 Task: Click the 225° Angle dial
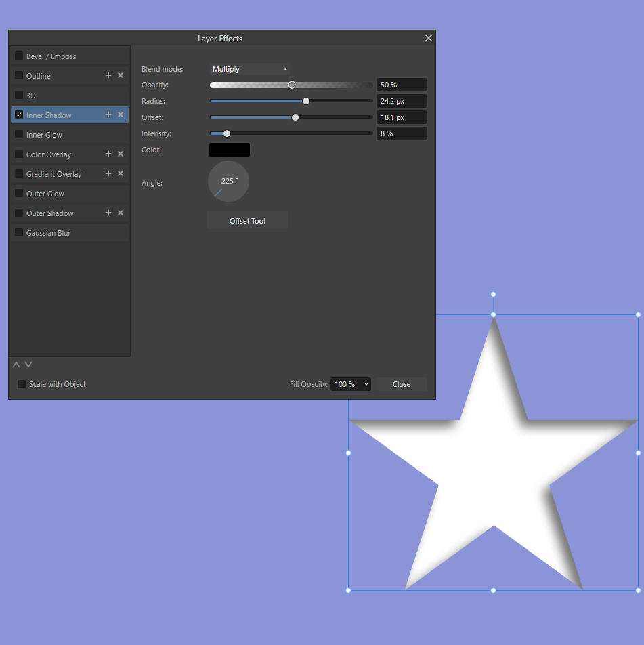point(228,182)
